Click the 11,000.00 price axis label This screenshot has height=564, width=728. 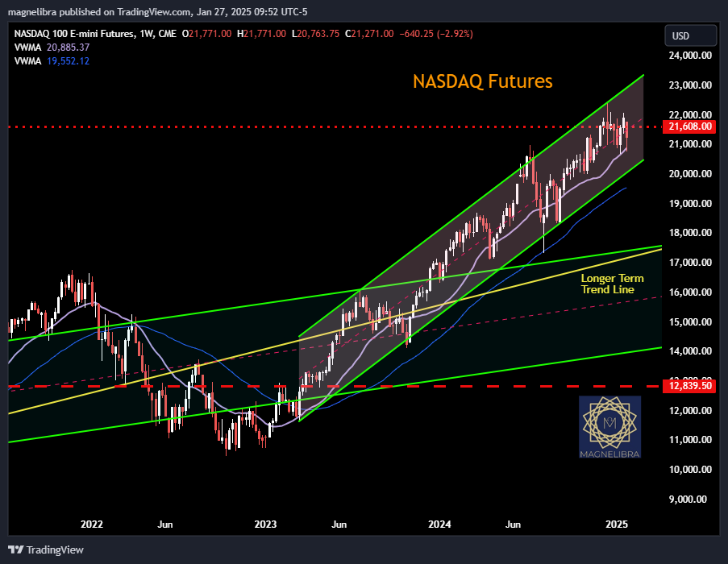click(x=690, y=439)
